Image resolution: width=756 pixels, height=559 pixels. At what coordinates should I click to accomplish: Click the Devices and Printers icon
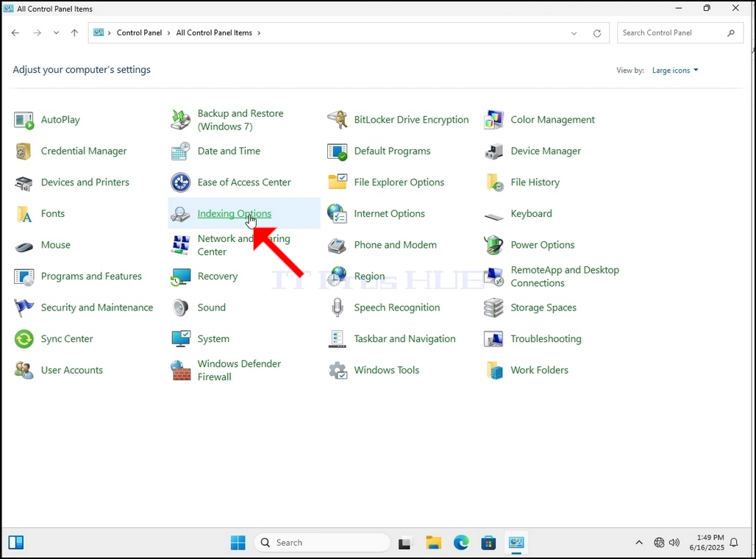click(x=24, y=183)
